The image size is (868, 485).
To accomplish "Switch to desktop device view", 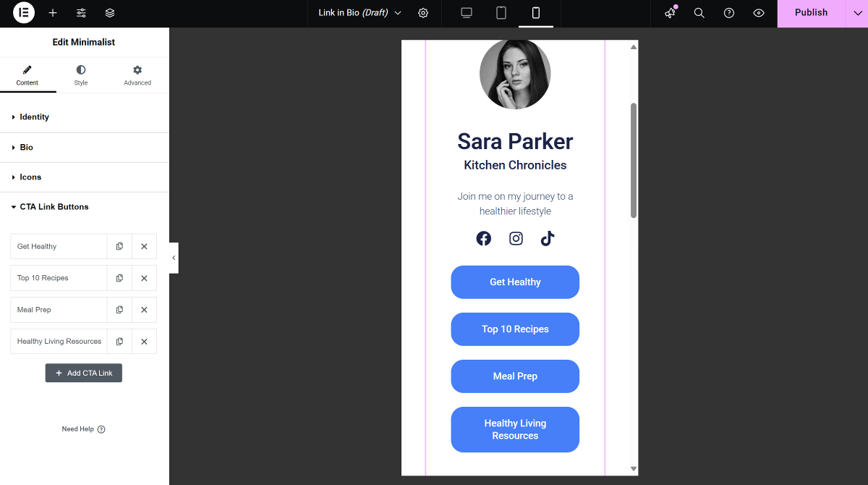I will [467, 13].
